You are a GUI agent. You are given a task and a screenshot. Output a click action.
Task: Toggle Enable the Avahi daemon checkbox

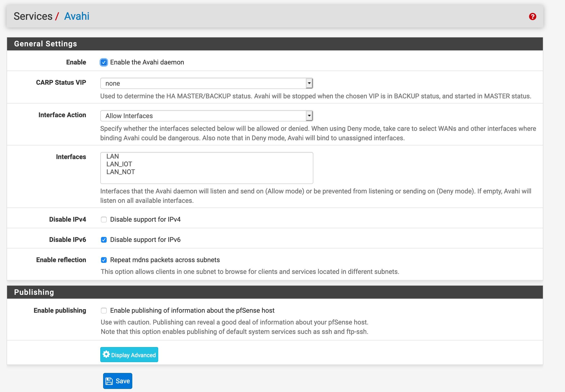click(104, 62)
